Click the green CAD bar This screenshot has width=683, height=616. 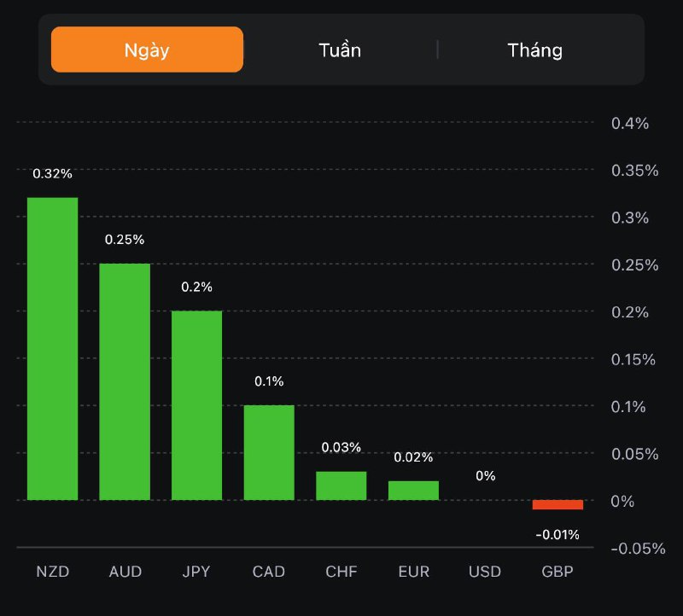(269, 452)
